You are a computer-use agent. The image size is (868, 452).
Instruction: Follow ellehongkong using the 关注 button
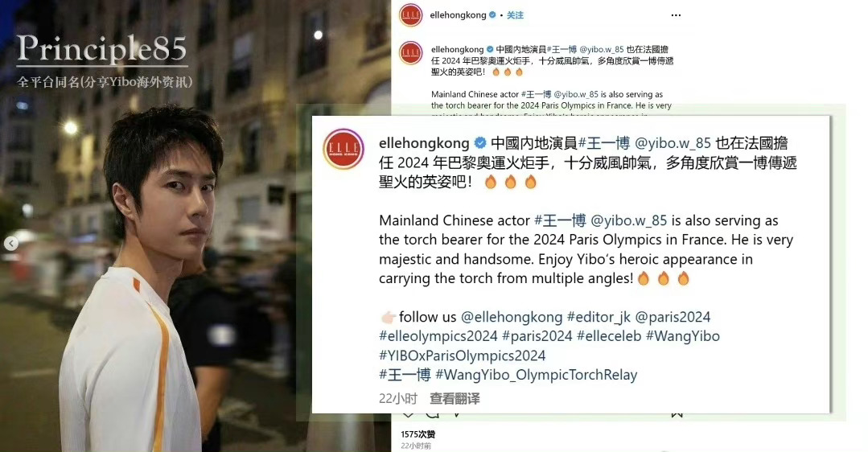[515, 15]
